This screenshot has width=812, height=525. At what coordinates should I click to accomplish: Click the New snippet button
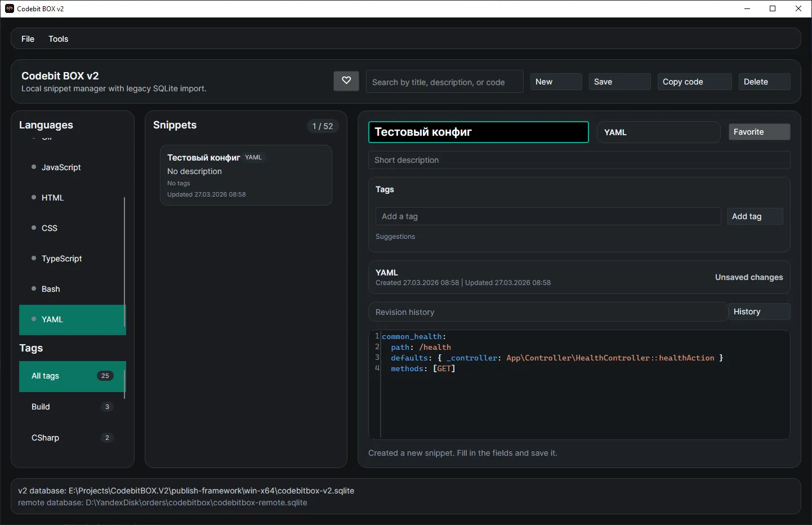(555, 82)
